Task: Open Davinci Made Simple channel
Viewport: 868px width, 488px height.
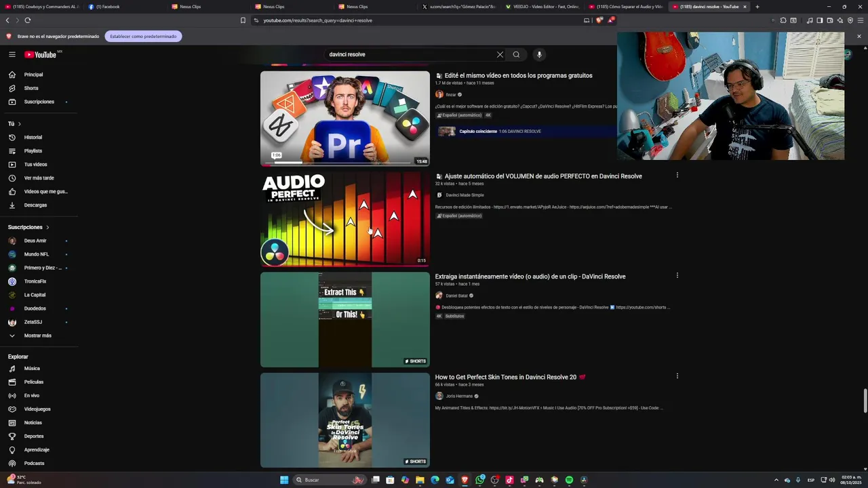Action: [465, 195]
